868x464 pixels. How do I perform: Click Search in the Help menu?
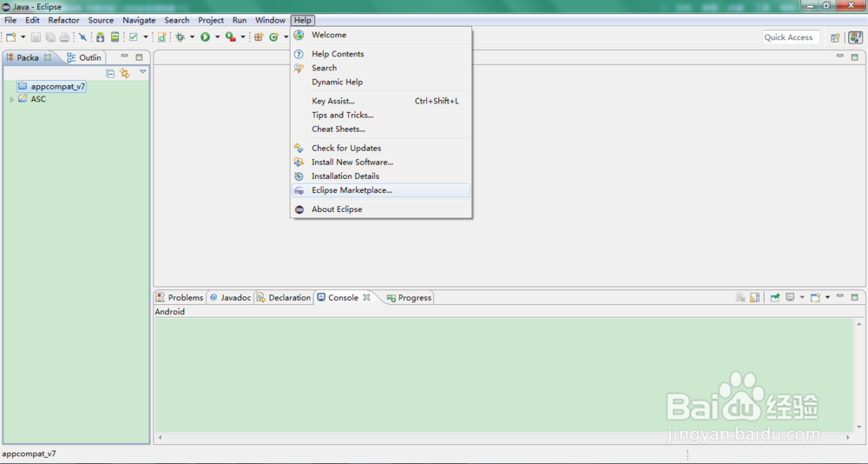click(x=381, y=68)
